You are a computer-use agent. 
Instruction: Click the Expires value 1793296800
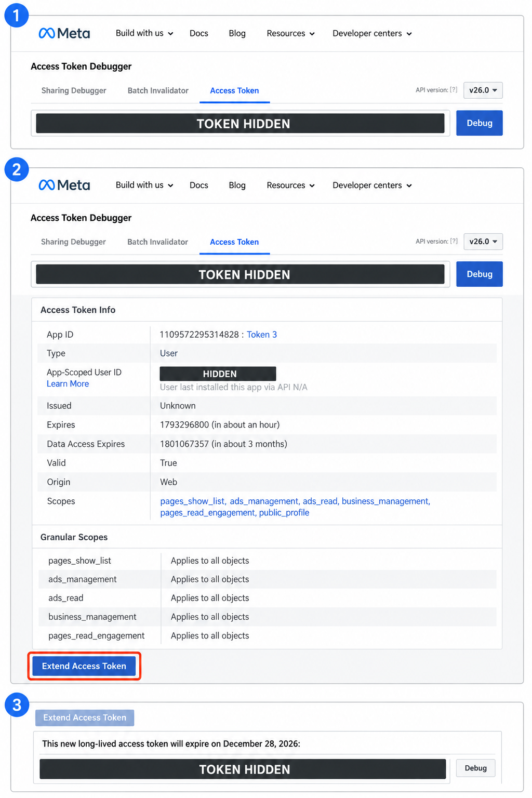click(184, 425)
